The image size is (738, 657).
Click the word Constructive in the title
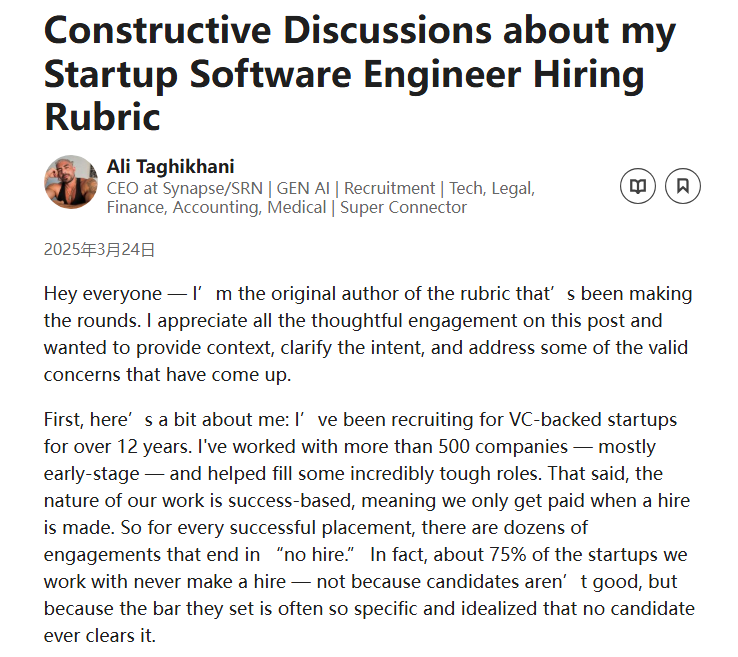[x=158, y=30]
